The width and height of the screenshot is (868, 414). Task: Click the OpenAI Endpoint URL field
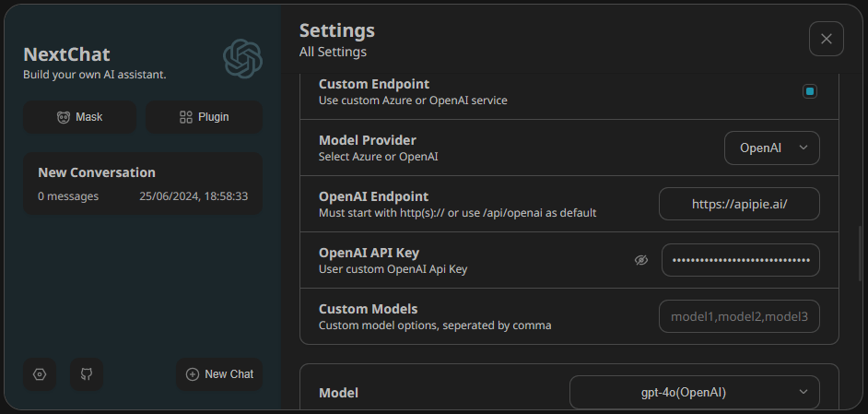[739, 204]
